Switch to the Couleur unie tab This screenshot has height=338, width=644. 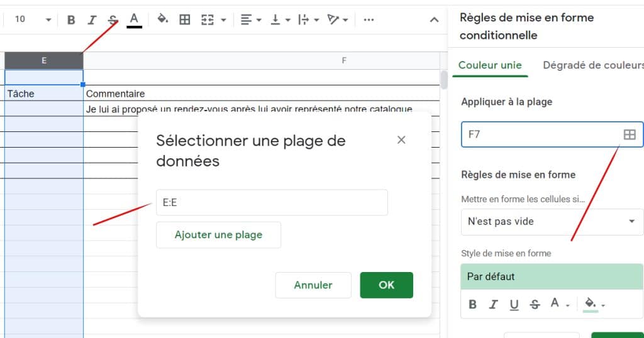click(490, 65)
